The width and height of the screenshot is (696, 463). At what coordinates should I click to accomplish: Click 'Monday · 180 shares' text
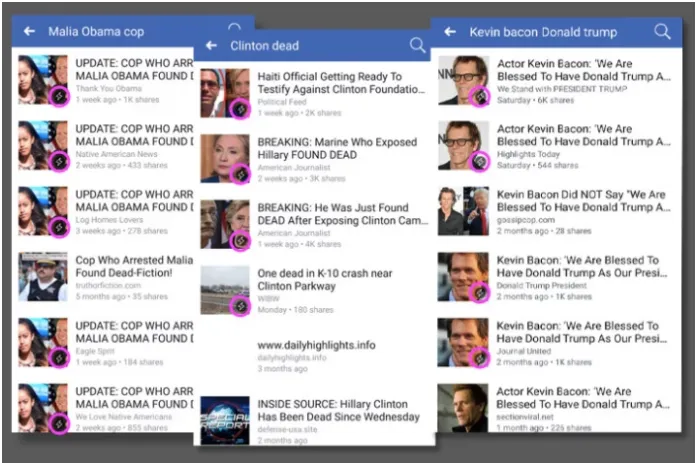[x=295, y=309]
